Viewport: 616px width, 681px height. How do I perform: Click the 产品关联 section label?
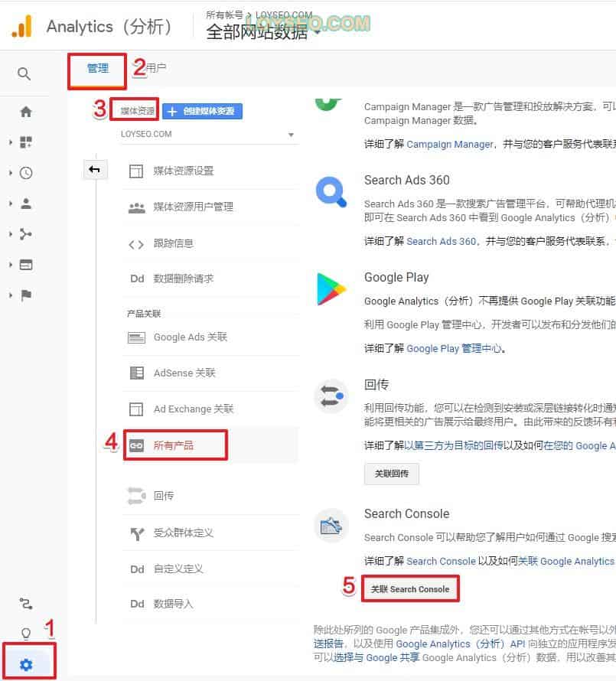click(x=144, y=314)
